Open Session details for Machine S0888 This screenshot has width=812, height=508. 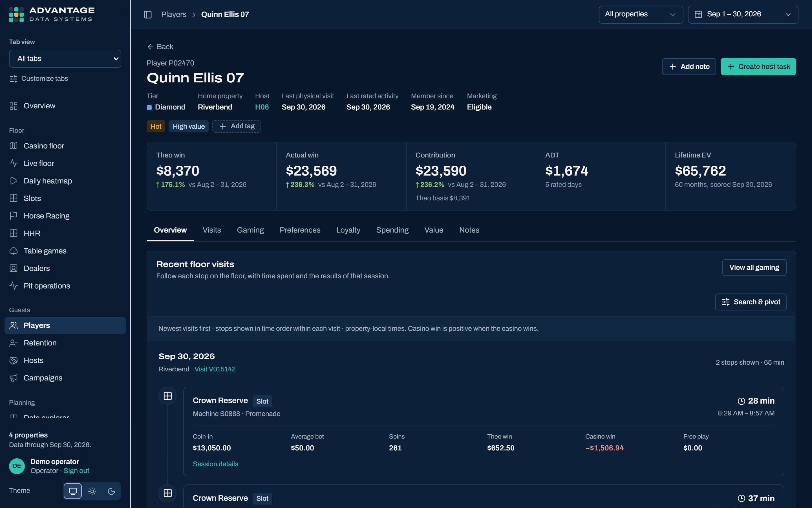coord(215,464)
